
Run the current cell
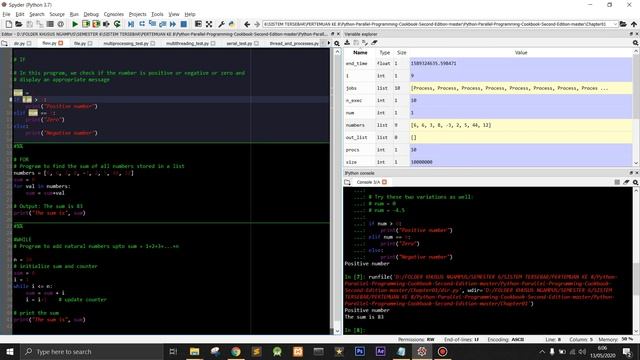[x=86, y=24]
